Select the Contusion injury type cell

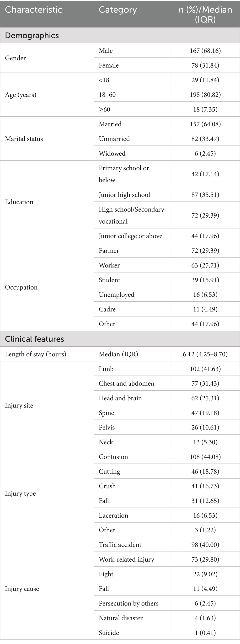point(113,457)
